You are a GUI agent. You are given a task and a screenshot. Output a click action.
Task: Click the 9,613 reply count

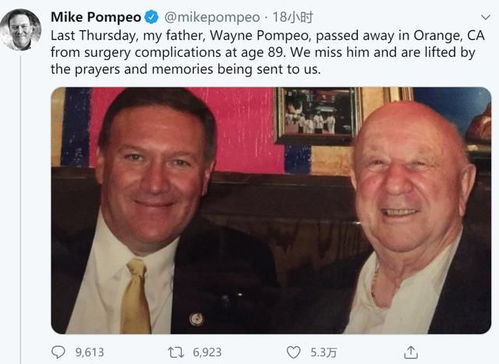click(89, 352)
